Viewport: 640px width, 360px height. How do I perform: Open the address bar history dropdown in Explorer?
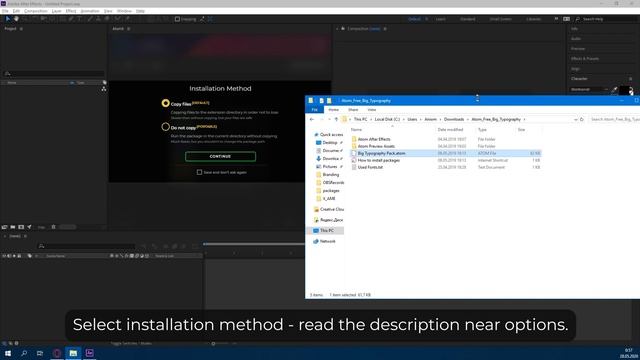[x=576, y=120]
